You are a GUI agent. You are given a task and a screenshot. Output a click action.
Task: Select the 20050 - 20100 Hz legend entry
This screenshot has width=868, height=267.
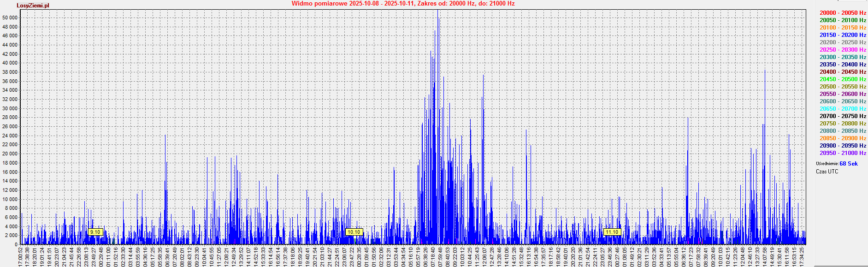pos(843,20)
